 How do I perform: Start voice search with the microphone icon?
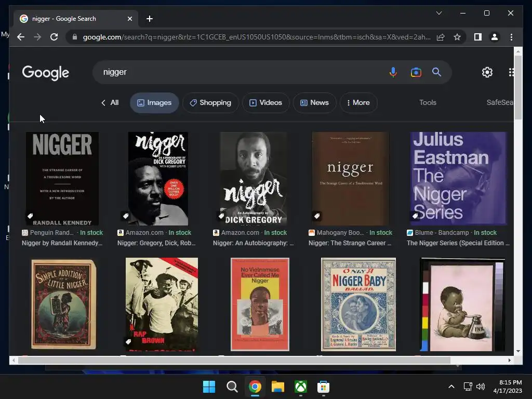[393, 72]
